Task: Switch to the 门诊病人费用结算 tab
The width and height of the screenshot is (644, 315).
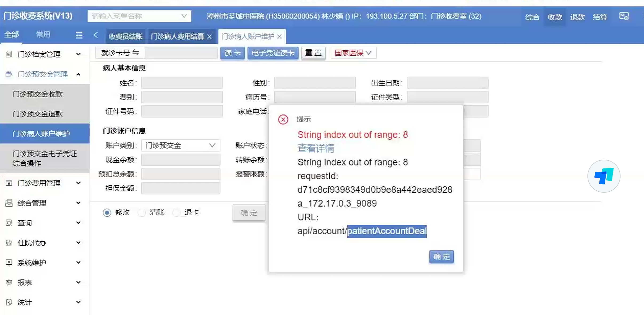Action: click(x=177, y=37)
